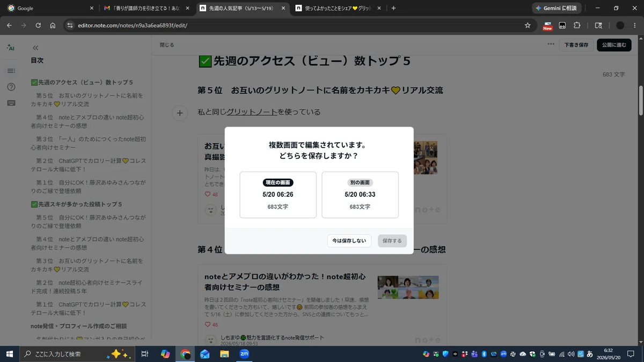The width and height of the screenshot is (644, 362).
Task: Jump to note発信・プロフィール作成のご相談 in sidebar
Action: coord(79,326)
